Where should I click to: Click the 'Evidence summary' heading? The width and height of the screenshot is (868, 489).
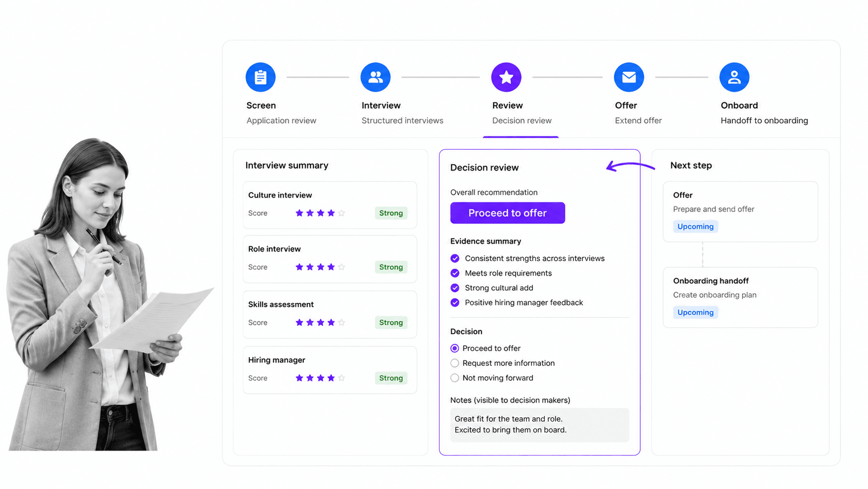pyautogui.click(x=485, y=241)
